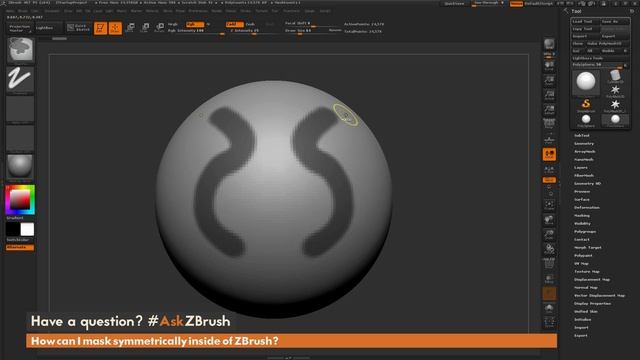Select the upper PolyMesh3D star tool

tap(615, 91)
